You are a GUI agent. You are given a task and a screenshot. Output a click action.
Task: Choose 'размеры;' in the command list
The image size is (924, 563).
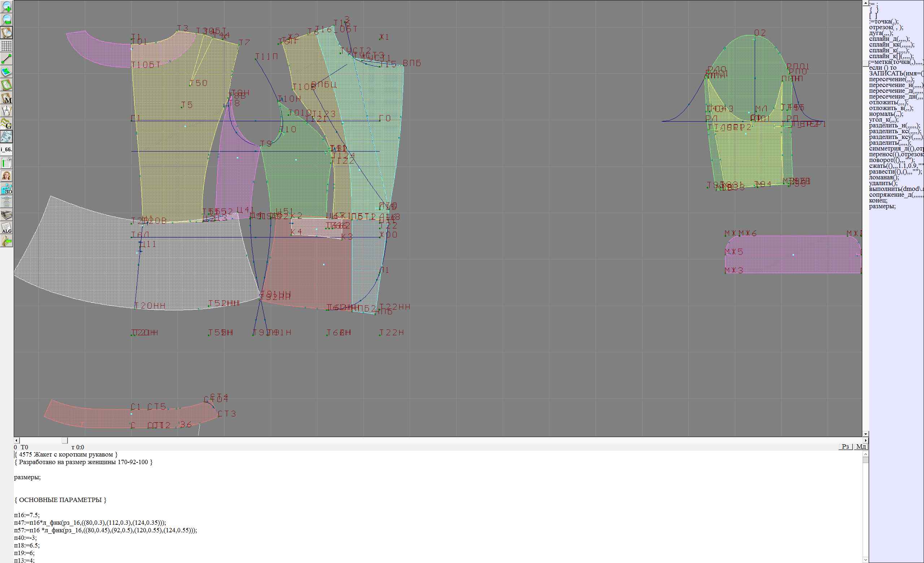click(882, 206)
